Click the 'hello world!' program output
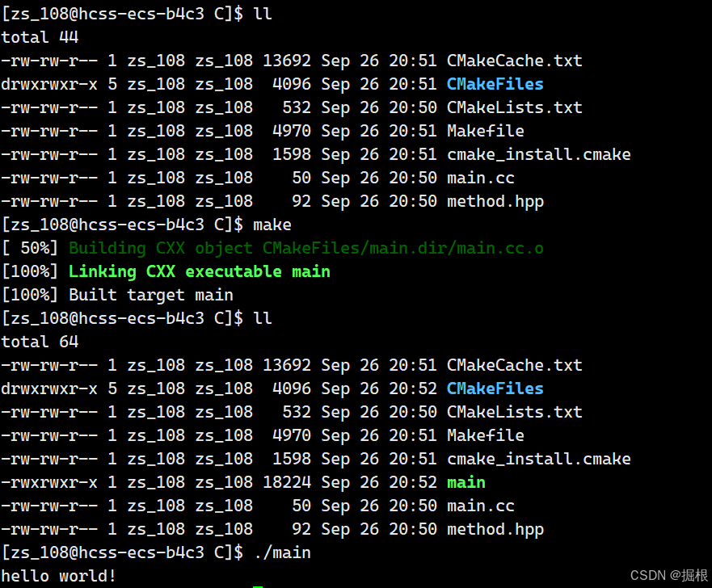 tap(58, 576)
